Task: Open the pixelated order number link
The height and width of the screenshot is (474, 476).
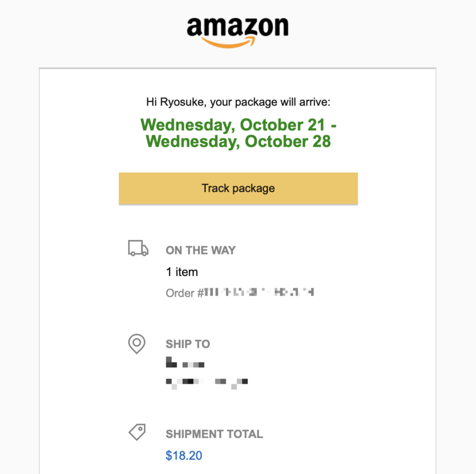Action: [259, 292]
